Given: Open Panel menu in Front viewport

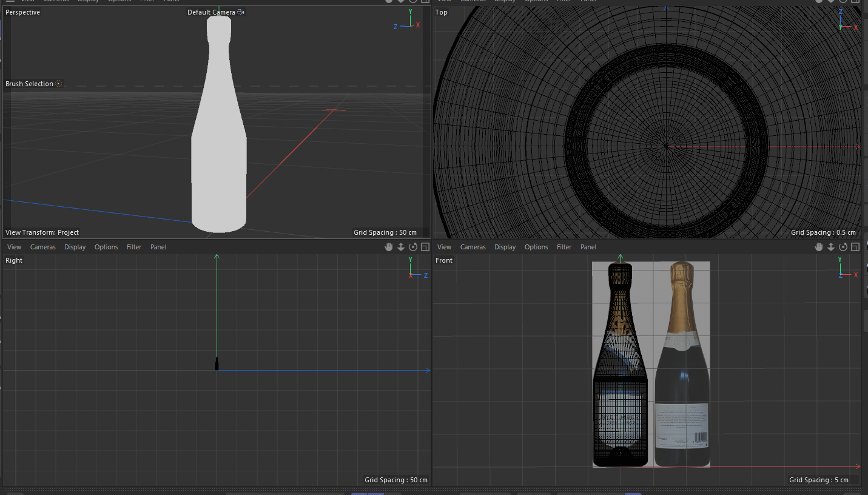Looking at the screenshot, I should pos(588,247).
